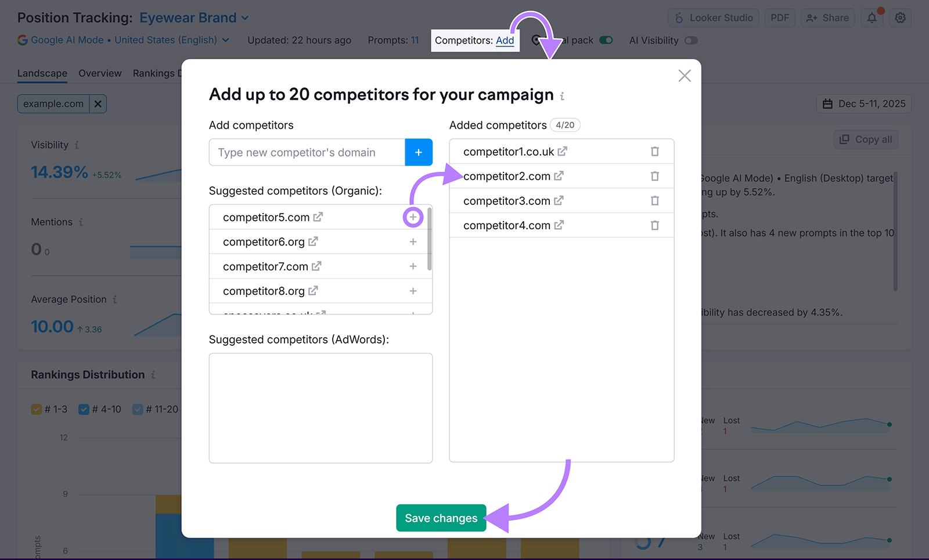Click the competitor domain input field
The height and width of the screenshot is (560, 929).
(307, 152)
